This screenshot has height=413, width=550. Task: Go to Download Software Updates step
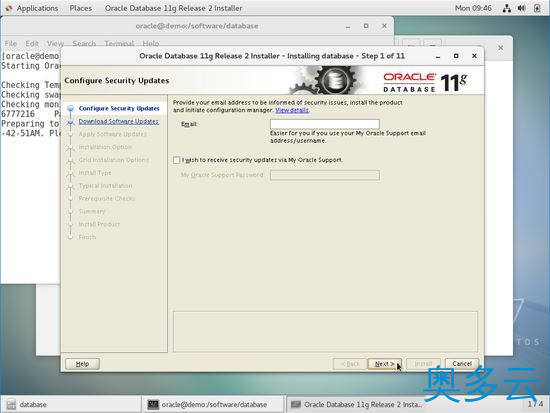click(x=119, y=121)
